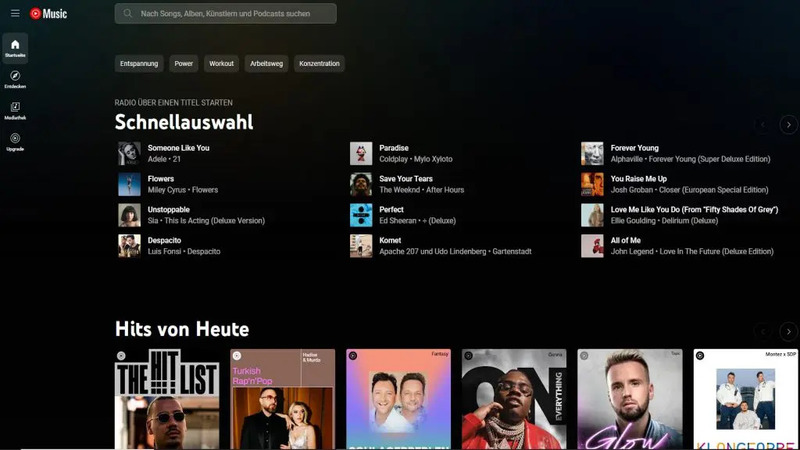
Task: Play Despacito cover thumbnail
Action: click(x=129, y=246)
